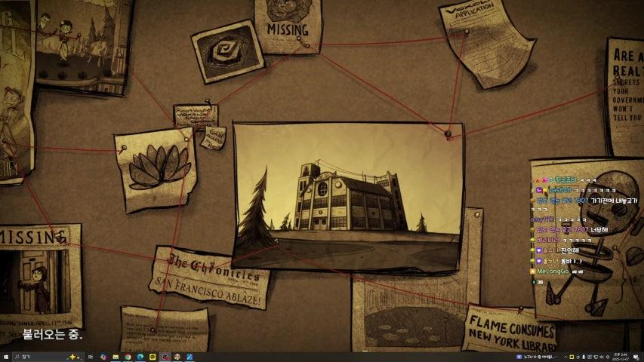Open the media player widget in the taskbar
644x362 pixels.
536,357
